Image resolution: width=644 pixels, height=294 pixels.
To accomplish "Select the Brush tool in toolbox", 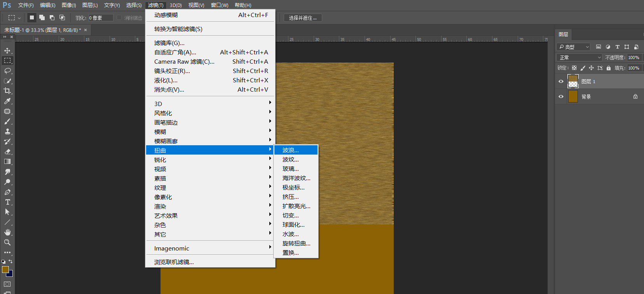I will point(7,121).
